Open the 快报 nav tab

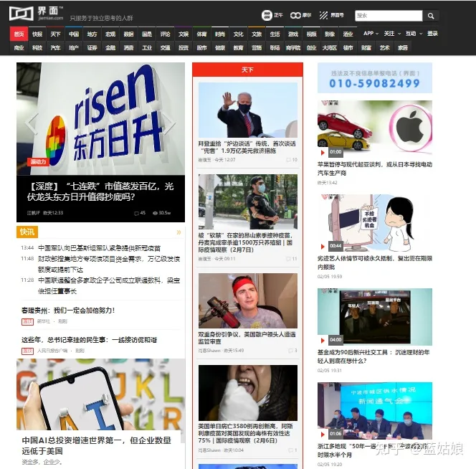[x=37, y=34]
